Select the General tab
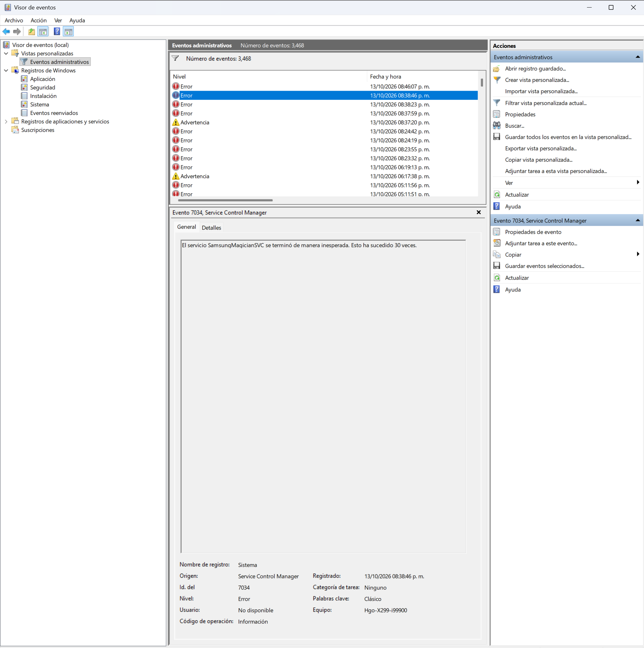Screen dimensions: 644x648 click(186, 227)
